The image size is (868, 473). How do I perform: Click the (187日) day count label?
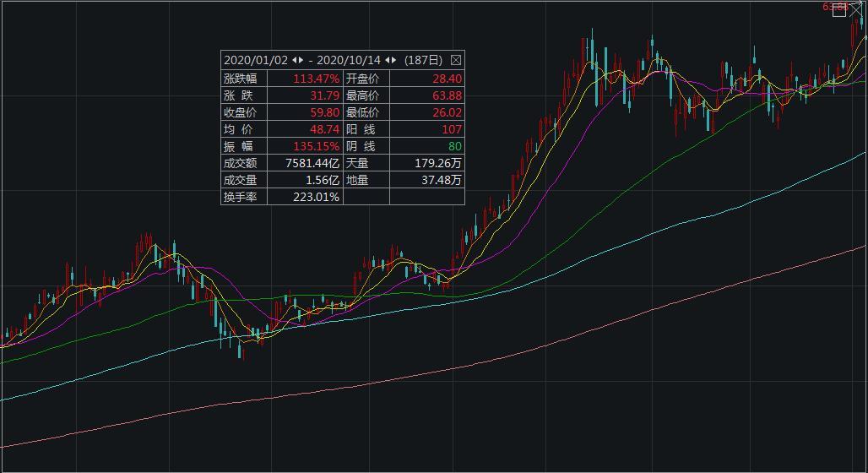pyautogui.click(x=424, y=60)
